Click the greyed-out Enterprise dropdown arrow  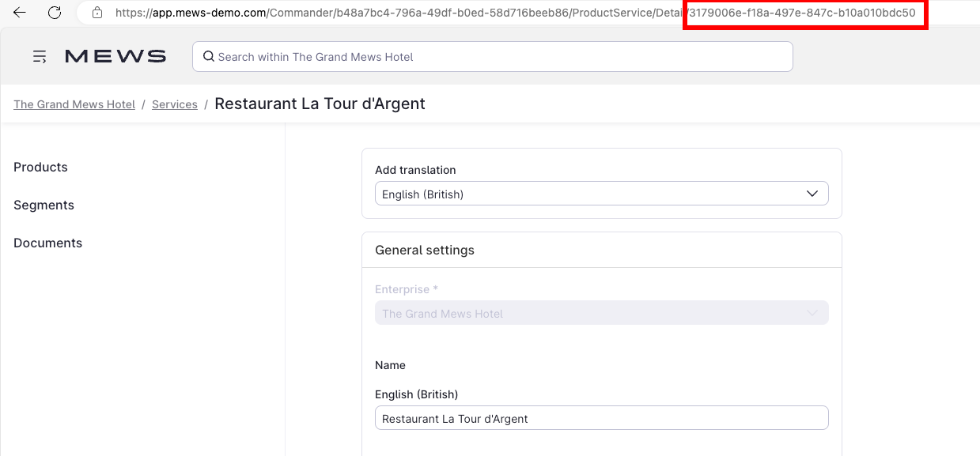(812, 314)
